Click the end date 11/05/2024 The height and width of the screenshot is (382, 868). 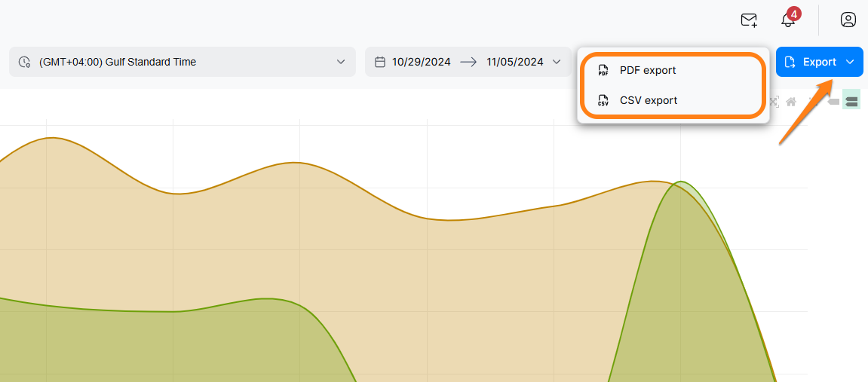[x=515, y=62]
